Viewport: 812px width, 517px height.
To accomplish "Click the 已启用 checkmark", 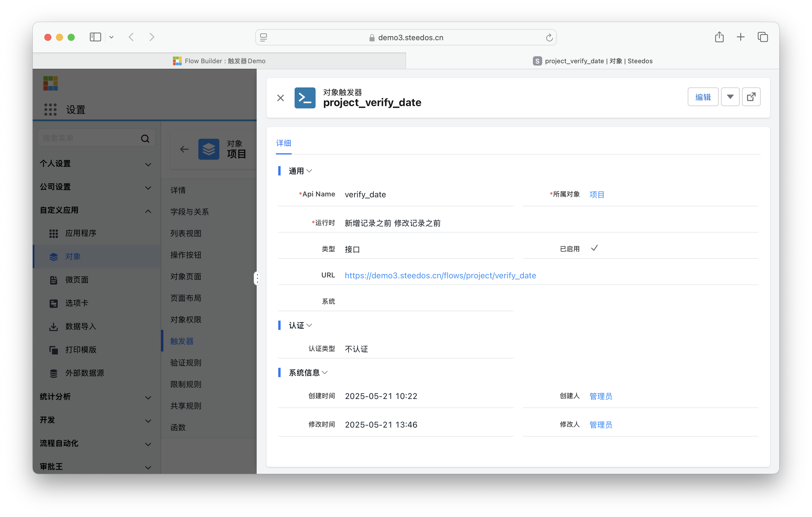I will (594, 248).
